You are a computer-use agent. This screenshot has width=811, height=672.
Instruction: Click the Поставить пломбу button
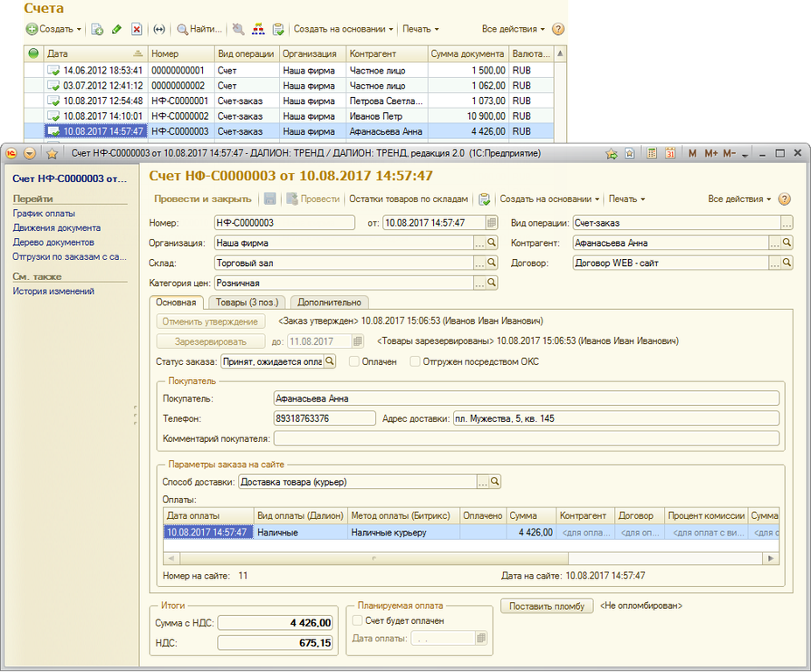pos(547,605)
